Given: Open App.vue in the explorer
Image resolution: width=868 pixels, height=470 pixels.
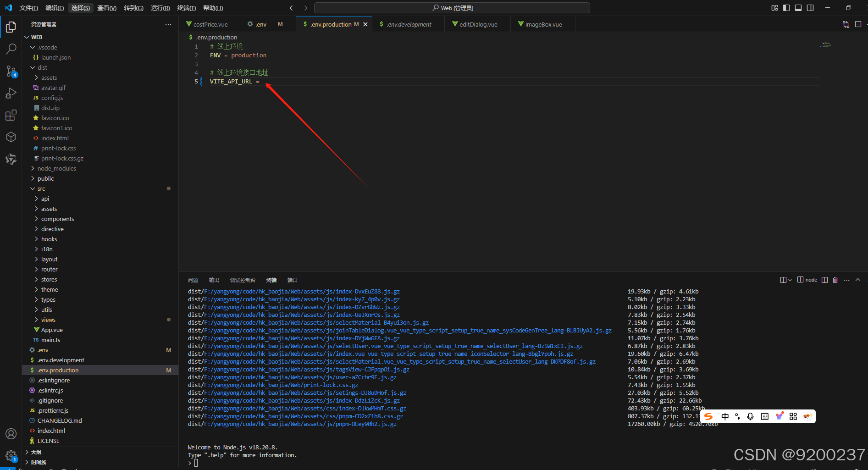Looking at the screenshot, I should click(100, 330).
